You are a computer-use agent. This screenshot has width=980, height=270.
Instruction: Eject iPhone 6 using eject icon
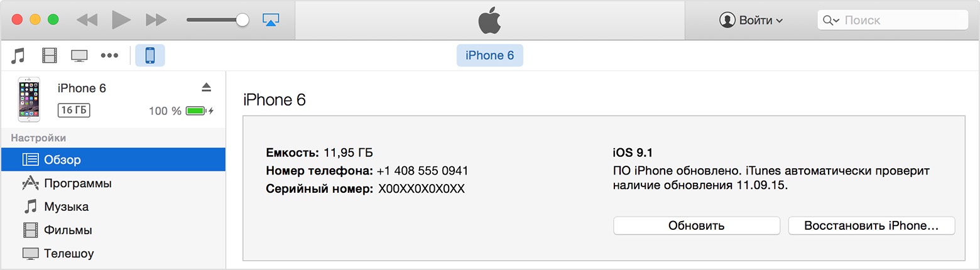tap(207, 87)
